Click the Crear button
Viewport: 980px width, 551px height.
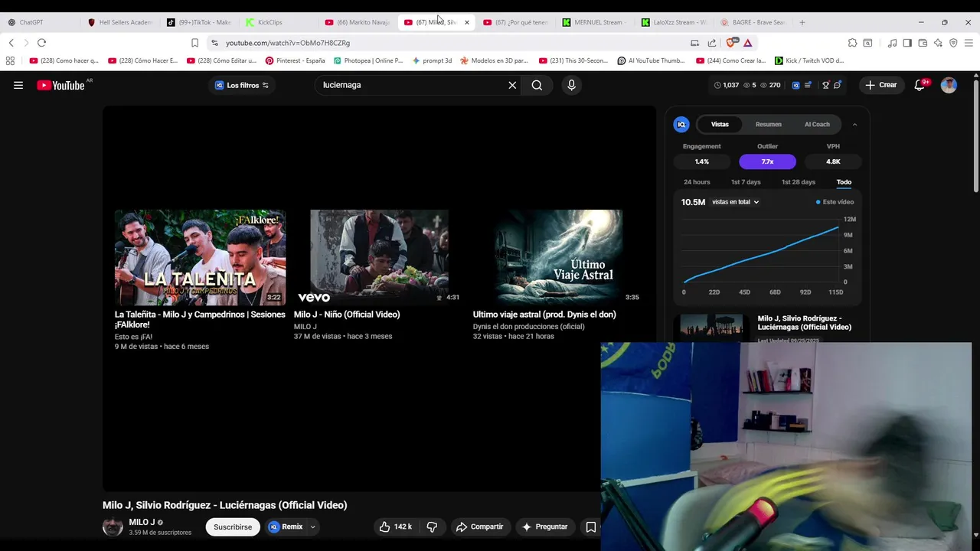coord(881,85)
